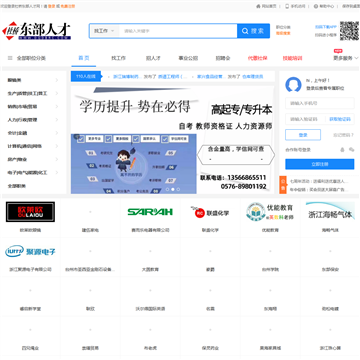Focus the phone number input field
The image size is (360, 360).
(x=320, y=103)
